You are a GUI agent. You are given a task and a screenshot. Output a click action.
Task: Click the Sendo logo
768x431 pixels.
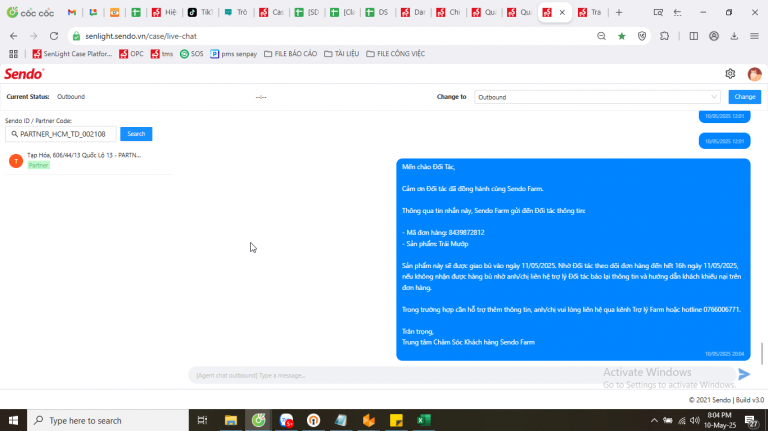pos(24,74)
